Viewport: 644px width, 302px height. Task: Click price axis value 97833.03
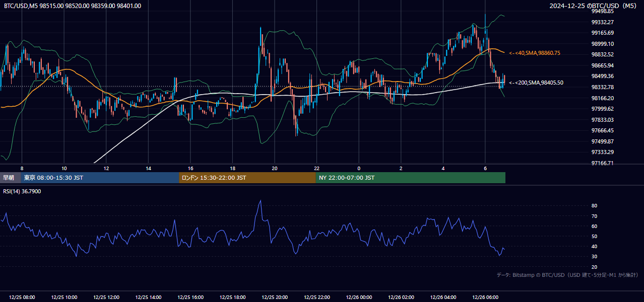[x=602, y=120]
